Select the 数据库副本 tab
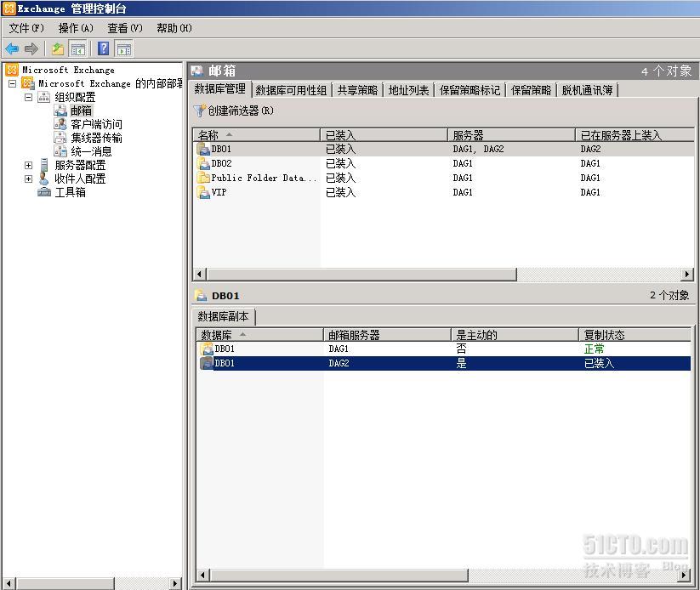 (223, 316)
